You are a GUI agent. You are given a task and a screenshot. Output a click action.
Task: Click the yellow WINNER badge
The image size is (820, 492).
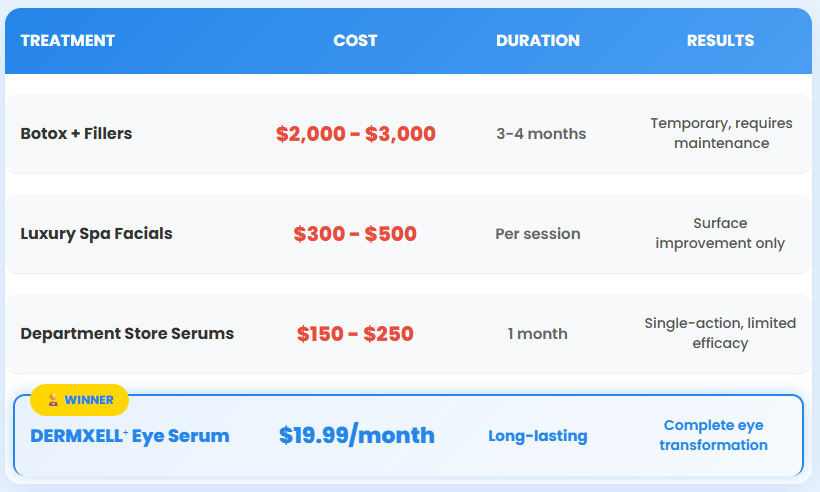point(80,400)
